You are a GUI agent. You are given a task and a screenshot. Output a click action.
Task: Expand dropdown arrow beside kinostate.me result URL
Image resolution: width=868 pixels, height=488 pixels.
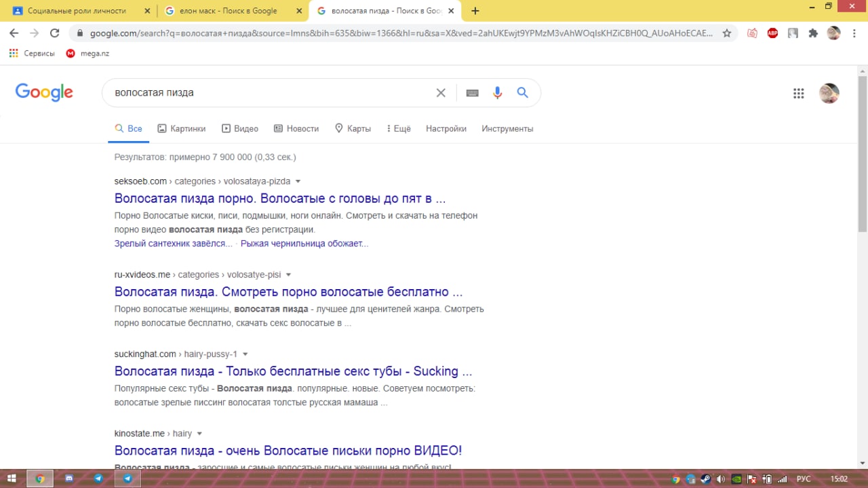pos(199,434)
